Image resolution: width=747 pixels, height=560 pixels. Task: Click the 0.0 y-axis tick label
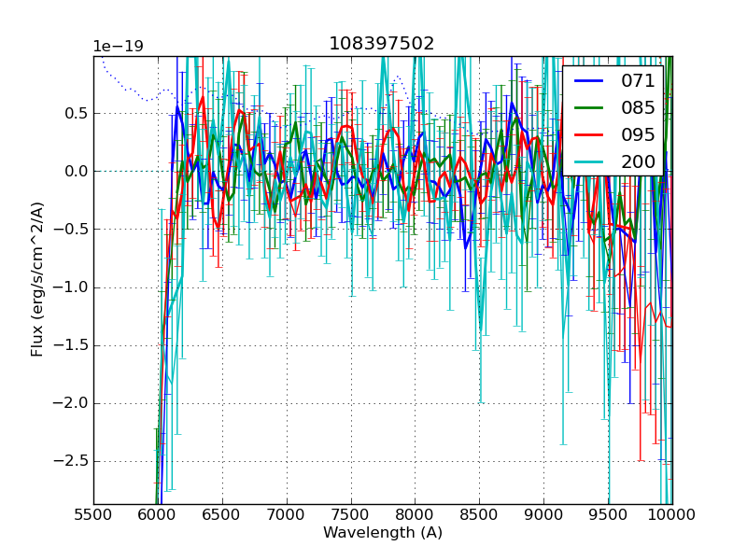coord(74,171)
